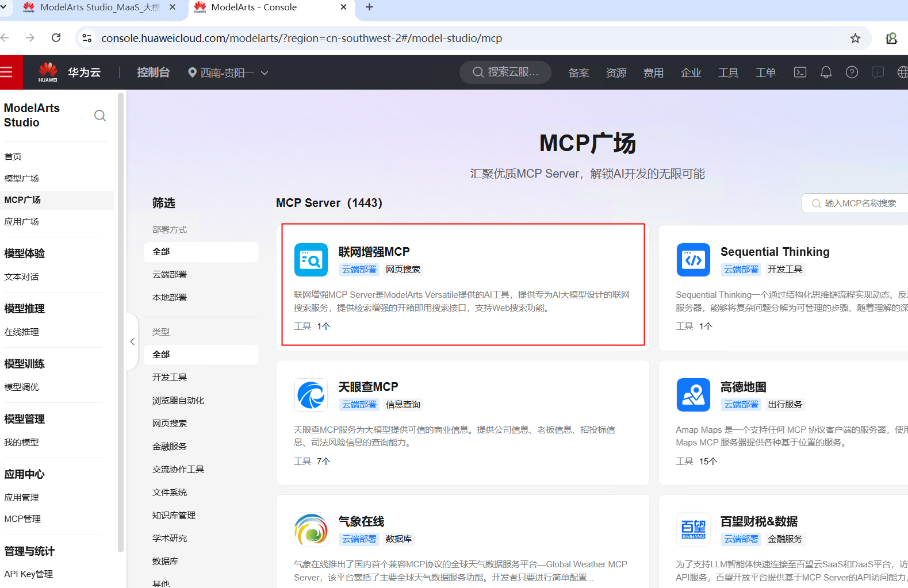
Task: Open the browser extensions icon
Action: point(891,39)
